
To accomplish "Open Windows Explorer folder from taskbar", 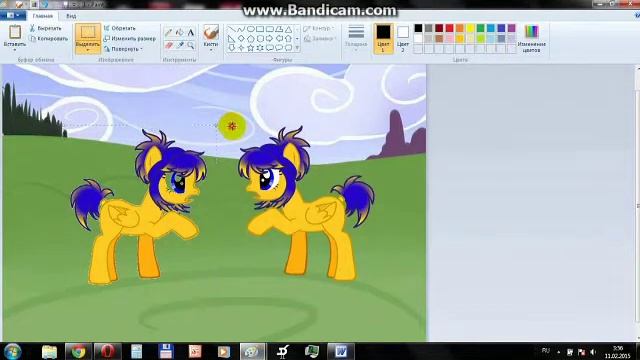I will click(x=49, y=351).
